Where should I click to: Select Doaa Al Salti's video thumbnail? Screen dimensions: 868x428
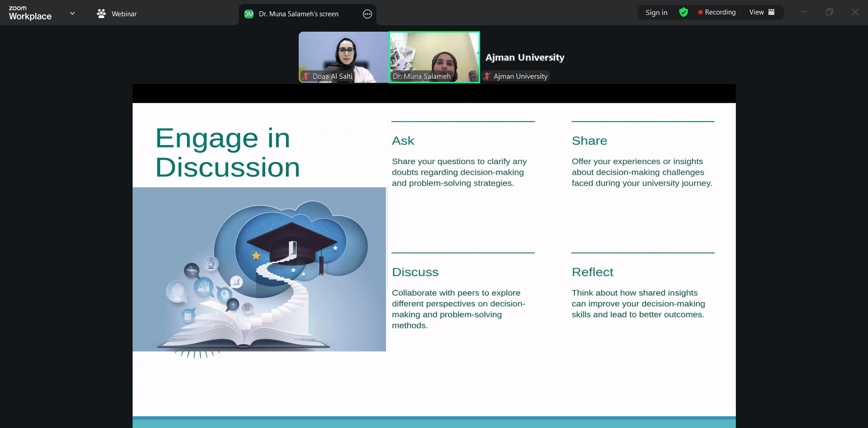pos(343,54)
